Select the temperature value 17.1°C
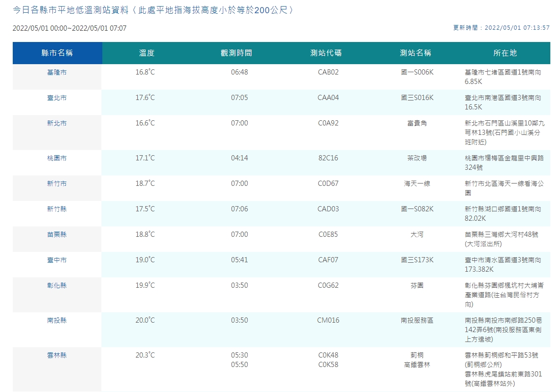This screenshot has width=556, height=392. [145, 158]
